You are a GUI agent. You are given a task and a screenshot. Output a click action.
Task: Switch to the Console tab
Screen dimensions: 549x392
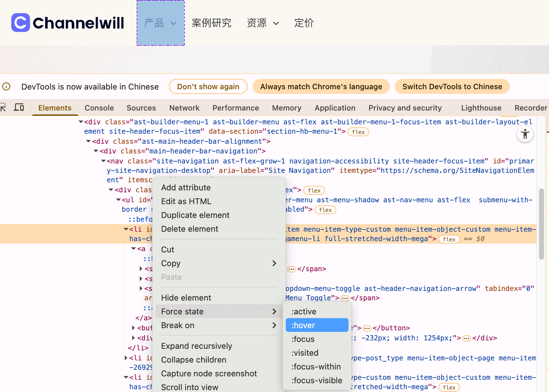click(x=99, y=108)
